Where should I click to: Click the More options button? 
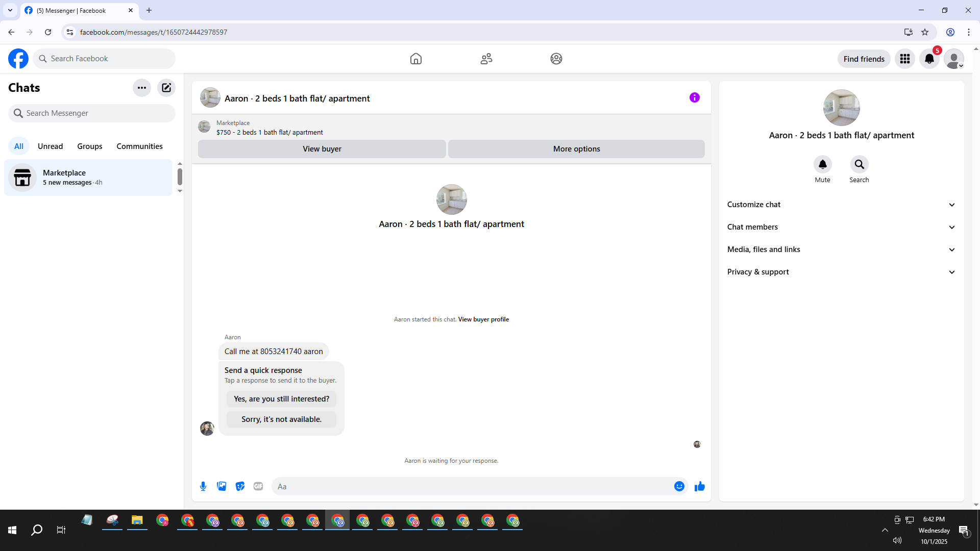point(577,149)
